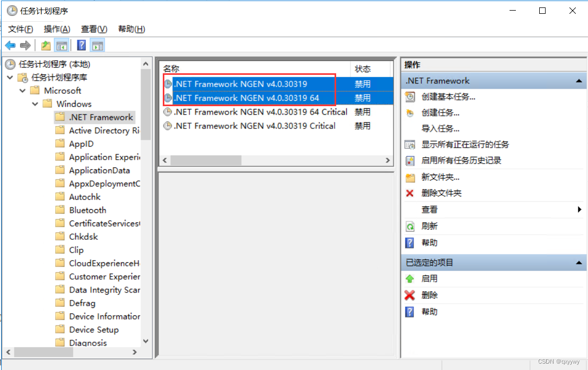Image resolution: width=588 pixels, height=370 pixels.
Task: Click the tree pane horizontal scrollbar right arrow
Action: point(135,352)
